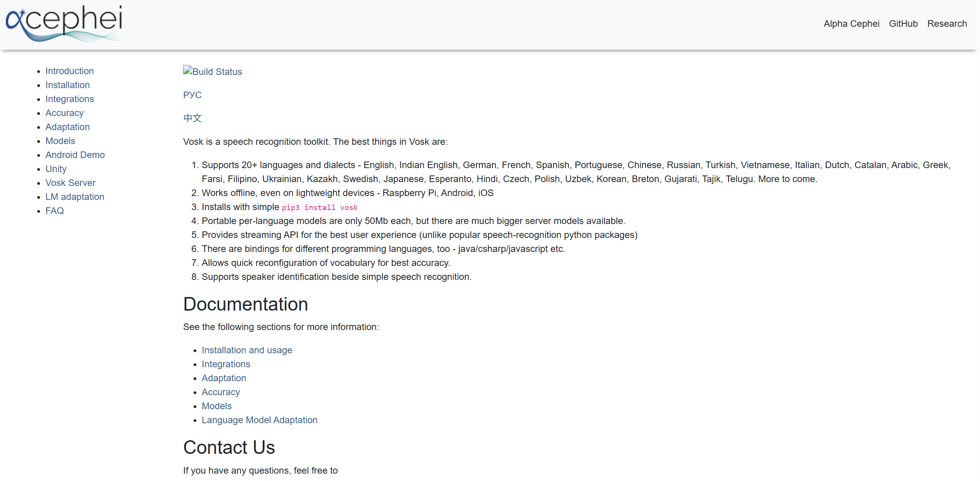Switch to Chinese version via 中文 link
The width and height of the screenshot is (980, 481).
coord(192,118)
